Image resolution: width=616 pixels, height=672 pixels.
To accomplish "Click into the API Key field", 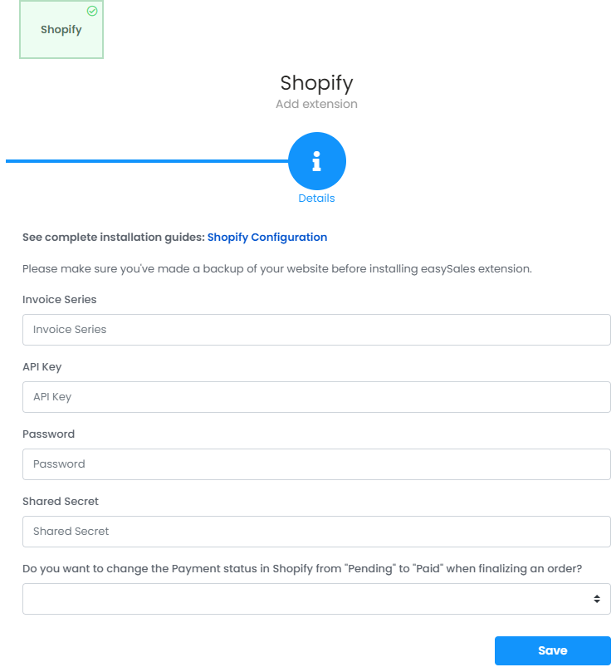I will pyautogui.click(x=316, y=397).
